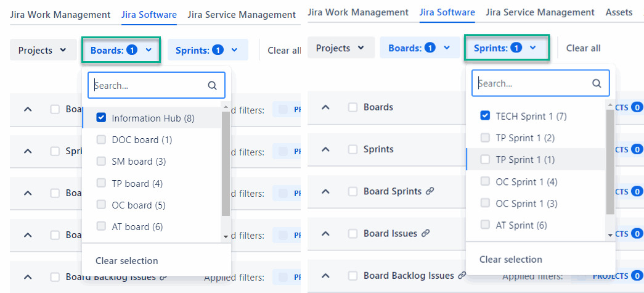Click Clear all in right screenshot

click(583, 48)
